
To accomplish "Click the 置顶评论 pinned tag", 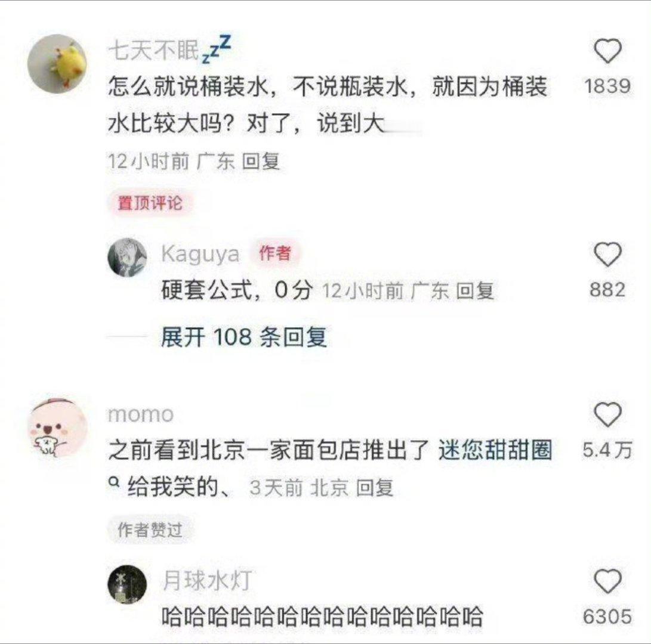I will tap(150, 203).
